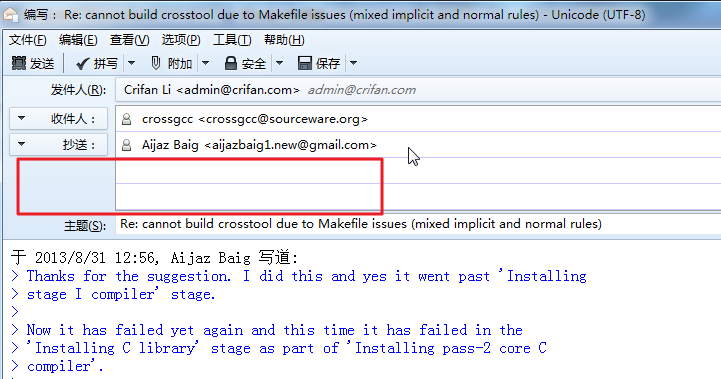Click the second empty address row

click(x=418, y=196)
